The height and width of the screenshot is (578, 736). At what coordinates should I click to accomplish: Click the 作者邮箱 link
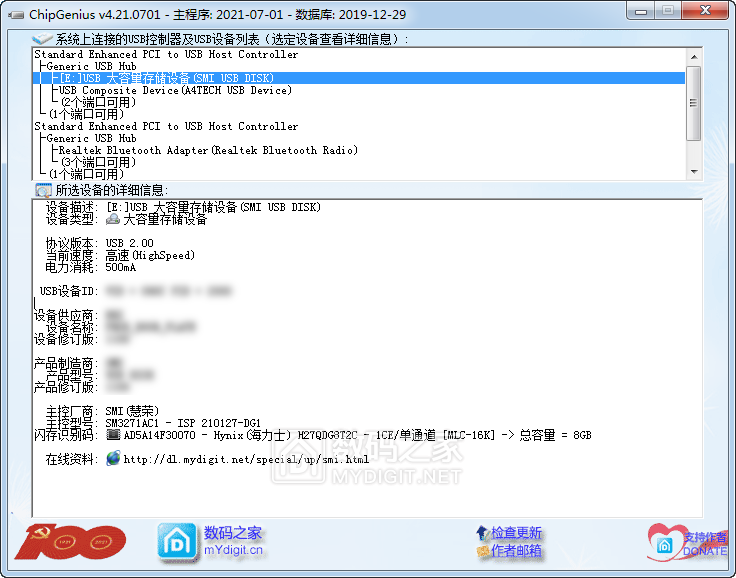tap(516, 550)
